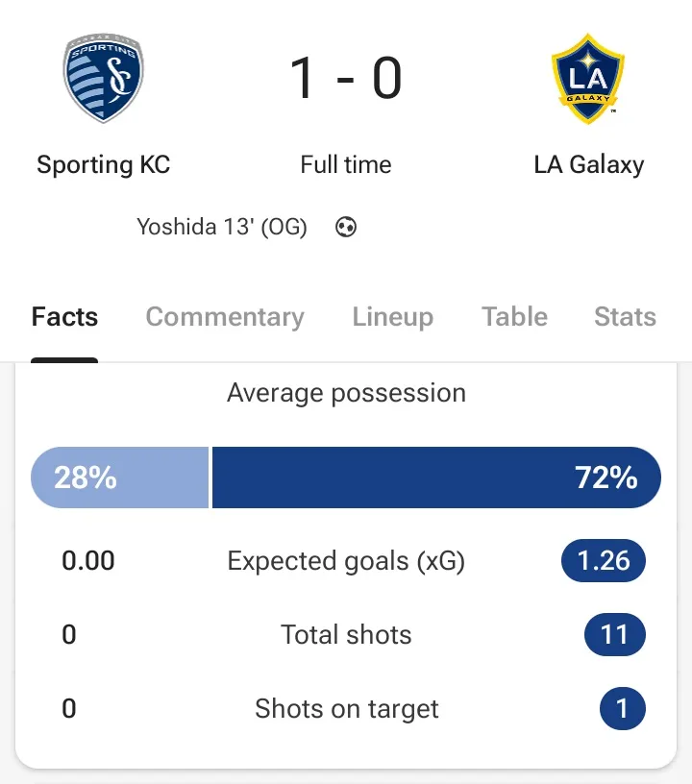
Task: Click the Expected goals (xG) label
Action: (x=346, y=561)
